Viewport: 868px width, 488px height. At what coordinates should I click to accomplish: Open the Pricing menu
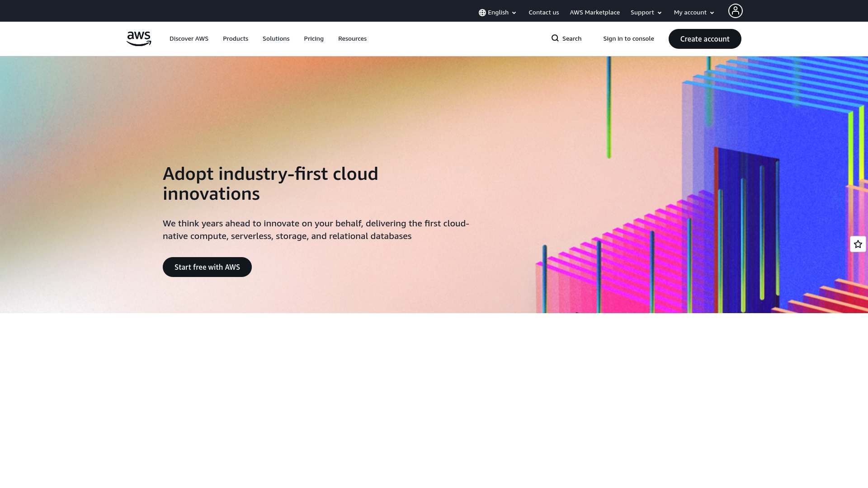point(314,39)
